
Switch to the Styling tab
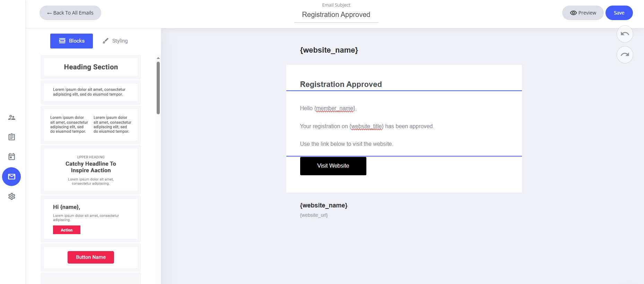click(115, 41)
